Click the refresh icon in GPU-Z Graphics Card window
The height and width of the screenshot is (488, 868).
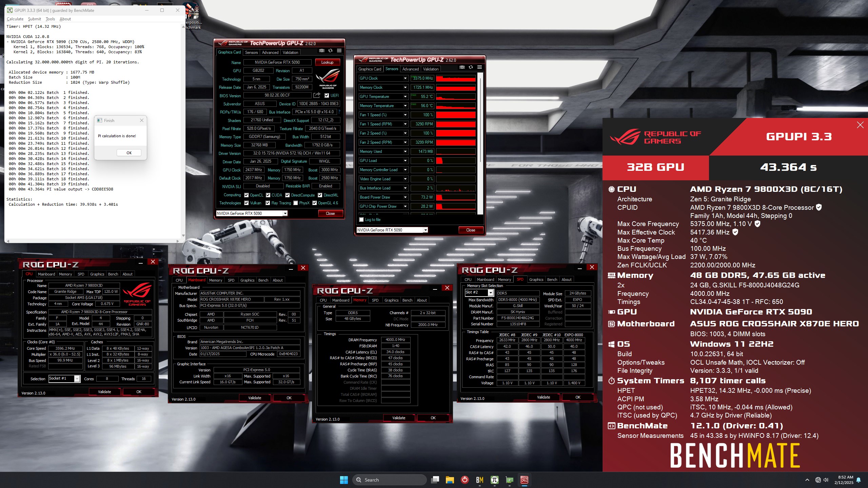pos(330,51)
